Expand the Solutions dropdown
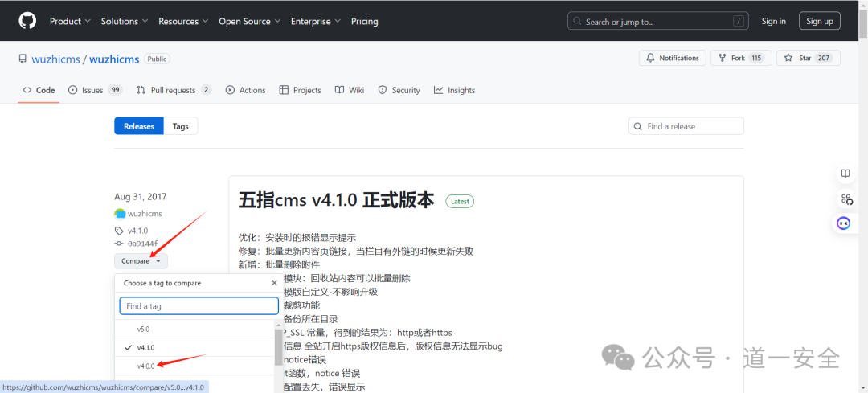868x393 pixels. coord(125,21)
